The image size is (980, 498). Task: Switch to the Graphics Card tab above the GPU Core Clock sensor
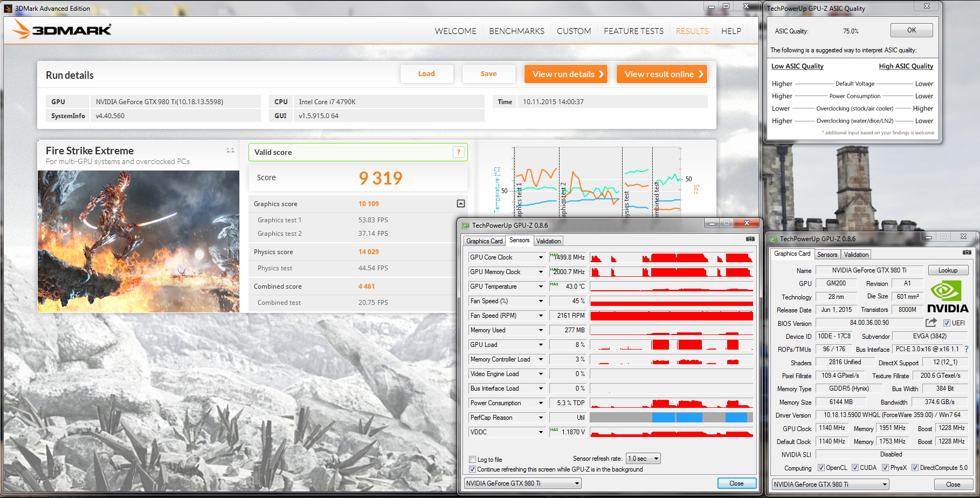point(484,241)
